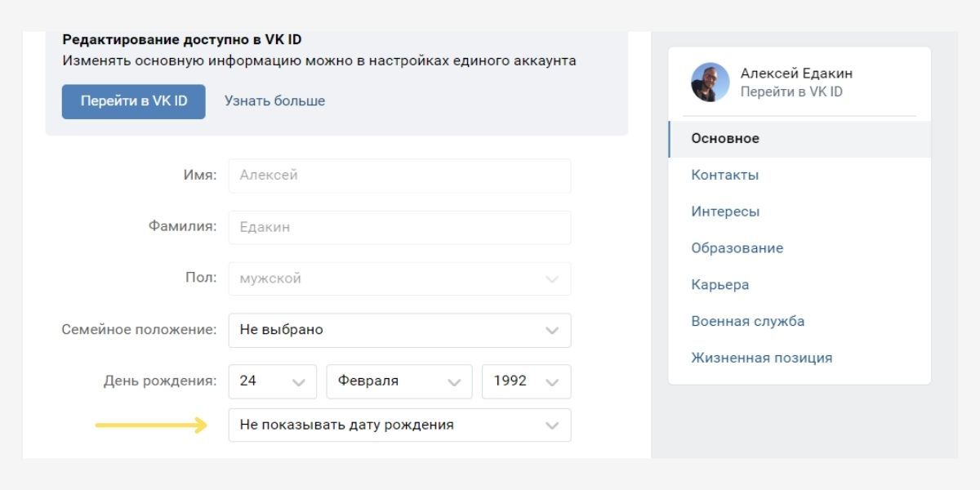Click the chevron arrow beside Февраля

pyautogui.click(x=454, y=382)
